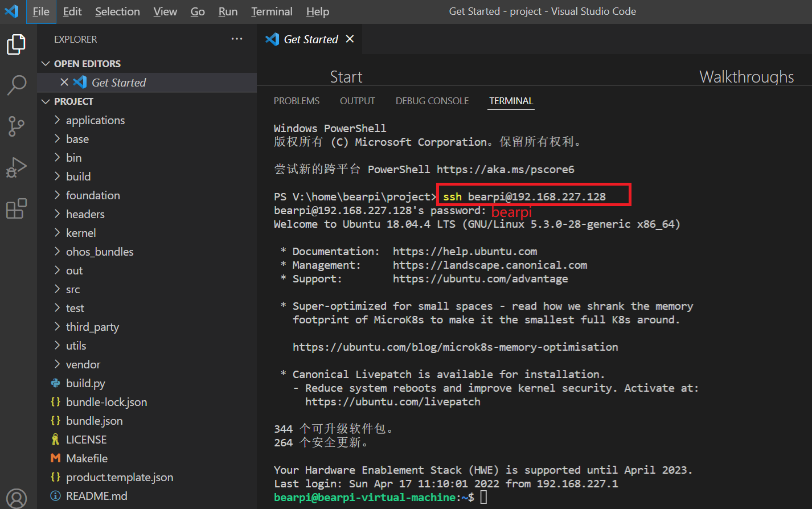Image resolution: width=812 pixels, height=509 pixels.
Task: Open the Go menu
Action: coord(198,11)
